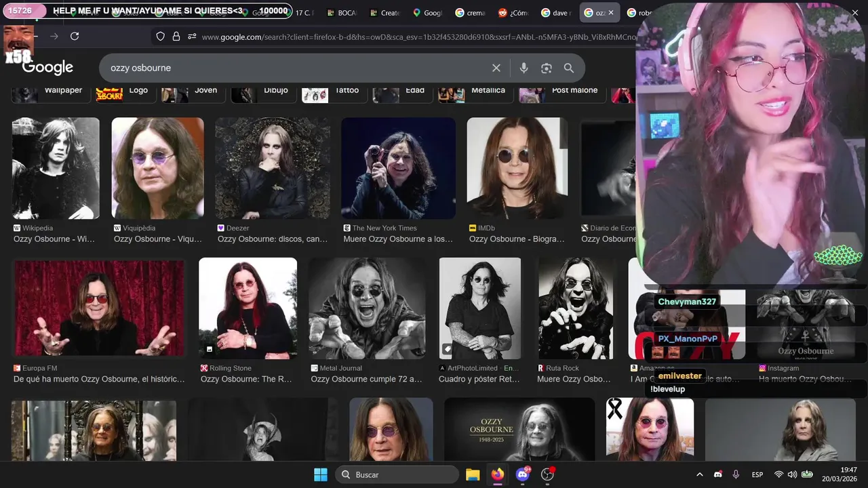The width and height of the screenshot is (868, 488).
Task: Open Instagram 'Ha muerto Ozzy Osbou...' link
Action: point(805,379)
